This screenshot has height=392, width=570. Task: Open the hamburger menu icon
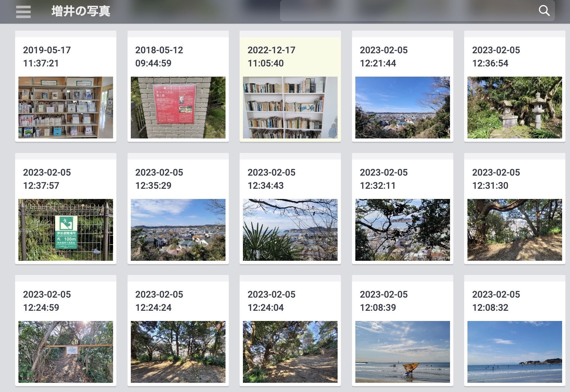(23, 12)
